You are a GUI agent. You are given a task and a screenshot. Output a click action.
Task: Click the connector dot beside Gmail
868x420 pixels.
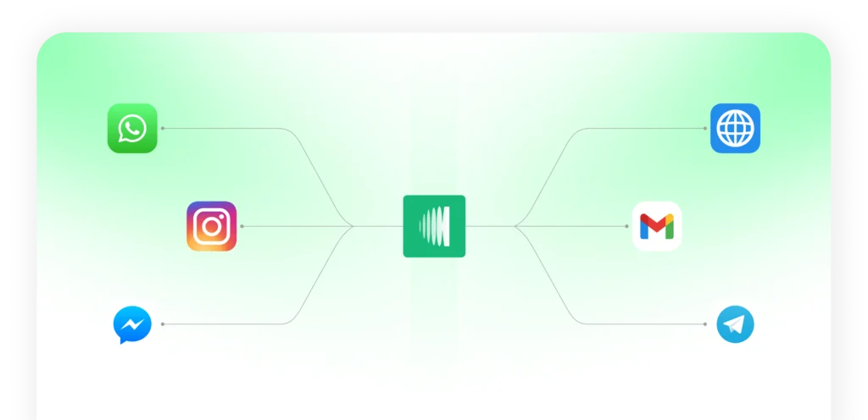627,226
